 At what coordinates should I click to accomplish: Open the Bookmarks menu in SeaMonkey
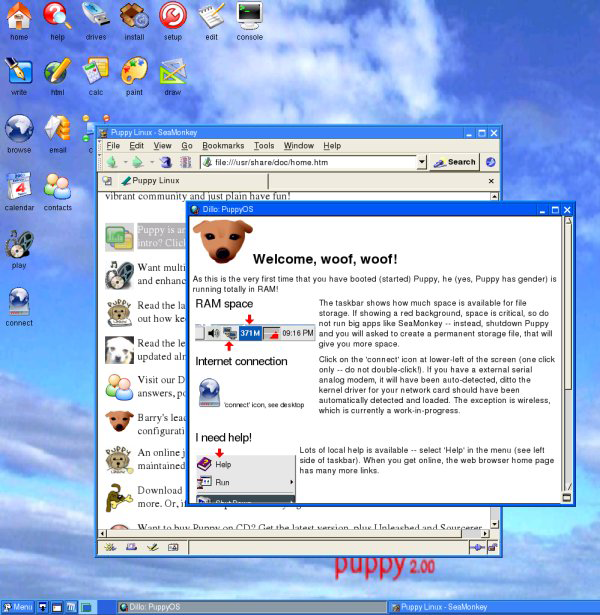click(223, 146)
